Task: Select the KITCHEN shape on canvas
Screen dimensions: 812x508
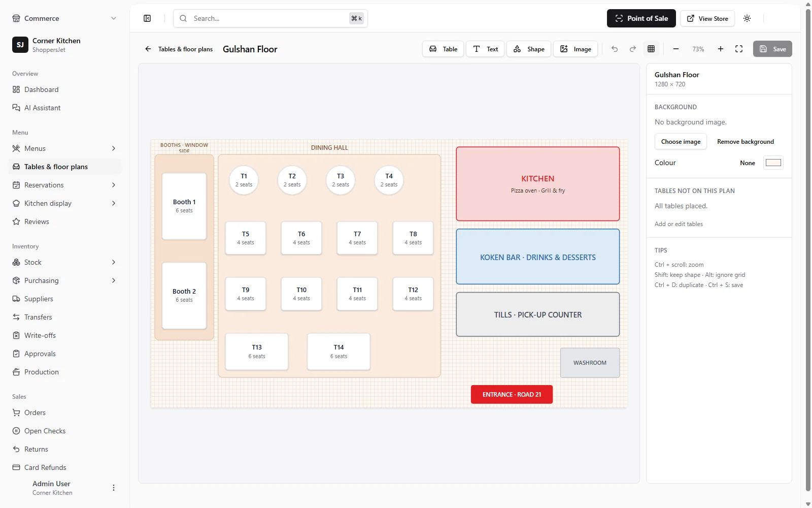Action: pyautogui.click(x=538, y=184)
